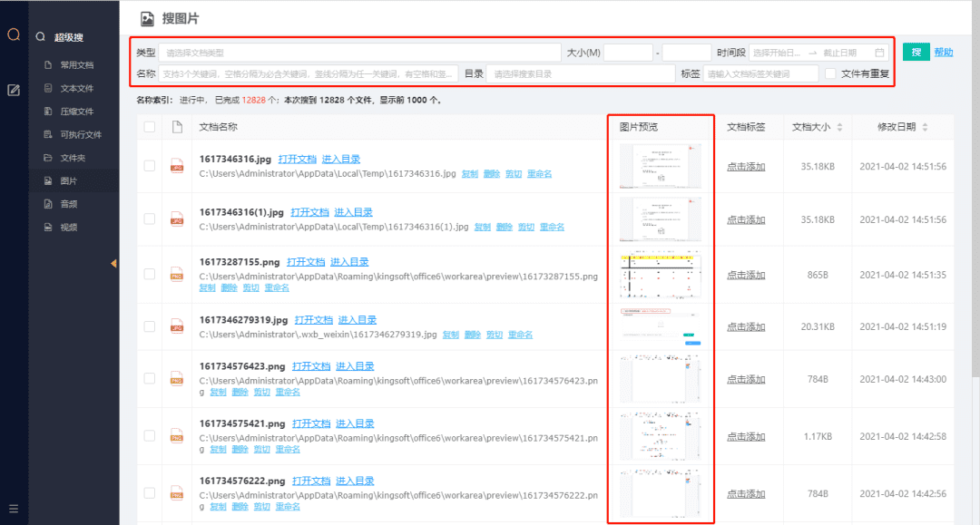Screen dimensions: 980x525
Task: Toggle the select-all checkbox in the table header
Action: [150, 127]
